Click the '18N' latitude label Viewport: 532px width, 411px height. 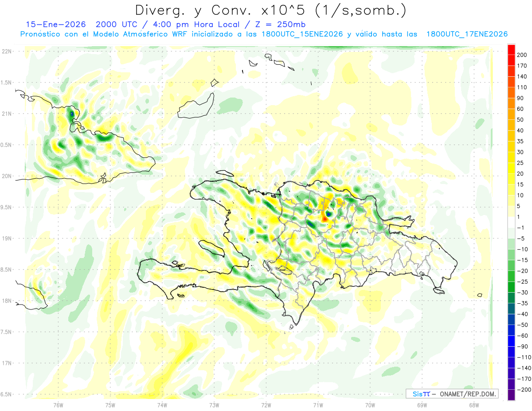[7, 301]
